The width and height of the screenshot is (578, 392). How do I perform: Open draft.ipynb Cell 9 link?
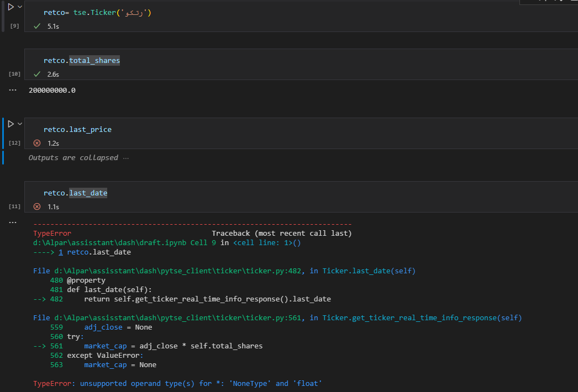point(124,243)
